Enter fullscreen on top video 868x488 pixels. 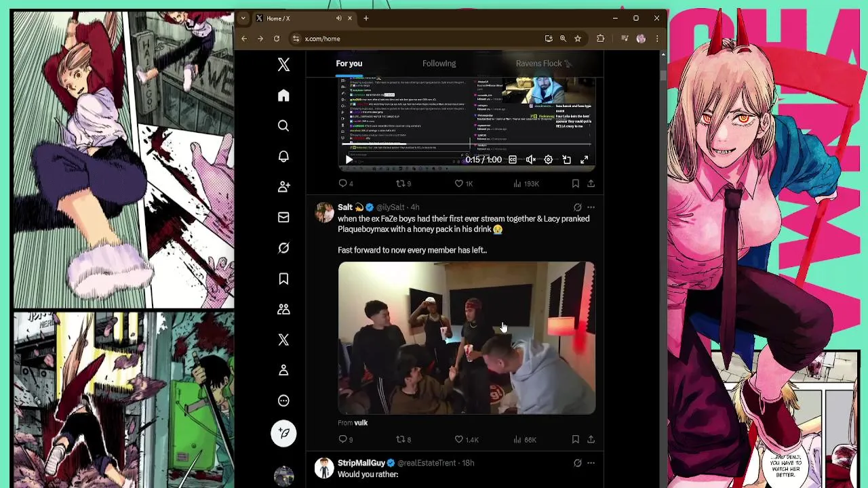point(584,160)
